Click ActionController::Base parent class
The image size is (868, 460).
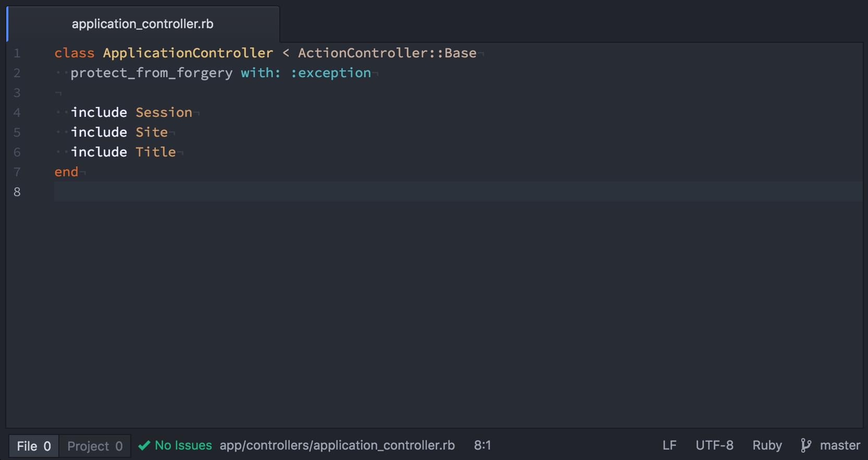pyautogui.click(x=387, y=53)
